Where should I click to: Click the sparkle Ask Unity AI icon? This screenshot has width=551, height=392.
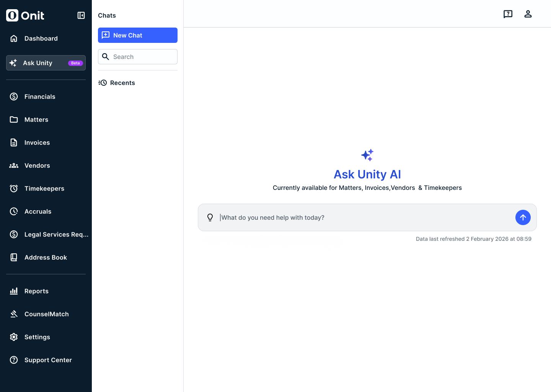point(367,155)
